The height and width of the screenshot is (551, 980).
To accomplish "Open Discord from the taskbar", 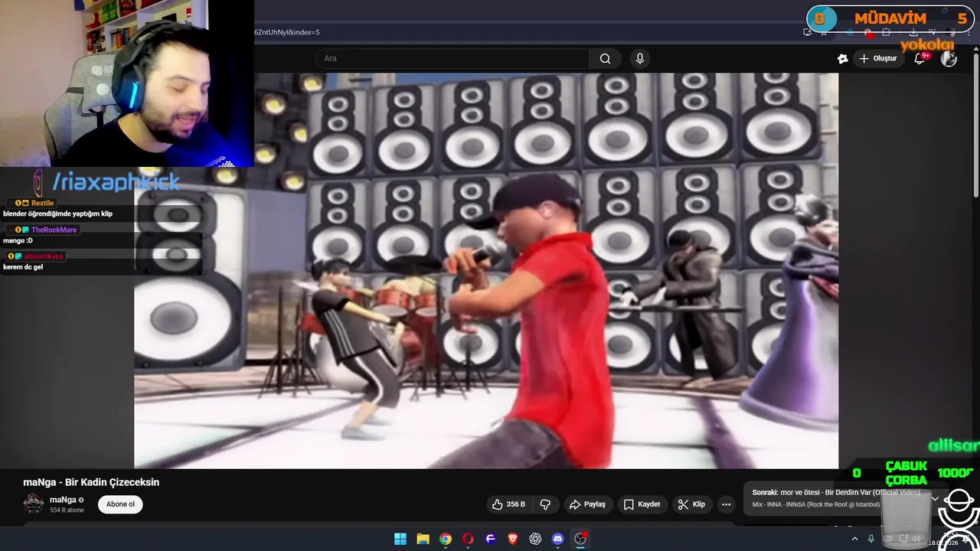I will click(x=558, y=539).
